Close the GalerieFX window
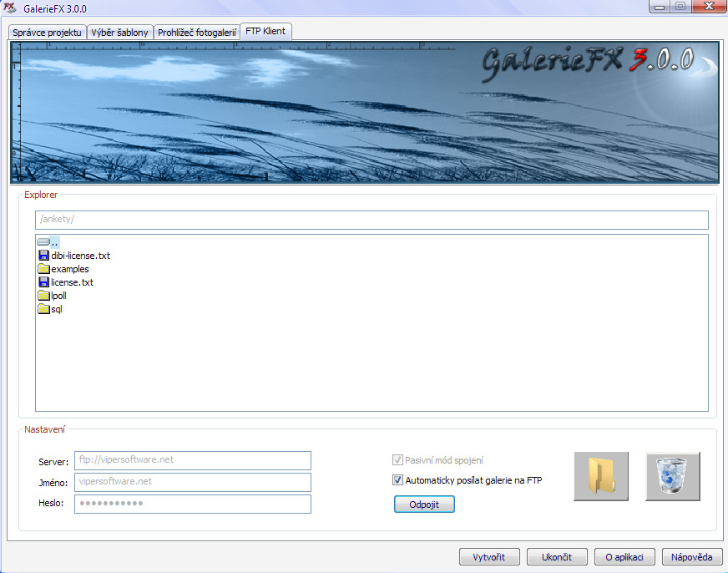728x573 pixels. coord(709,6)
